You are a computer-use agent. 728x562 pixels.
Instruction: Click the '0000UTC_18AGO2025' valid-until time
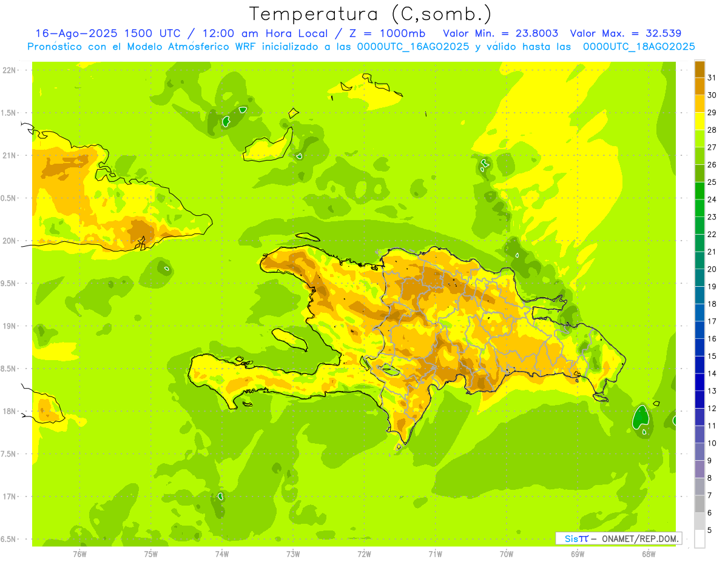pos(639,46)
